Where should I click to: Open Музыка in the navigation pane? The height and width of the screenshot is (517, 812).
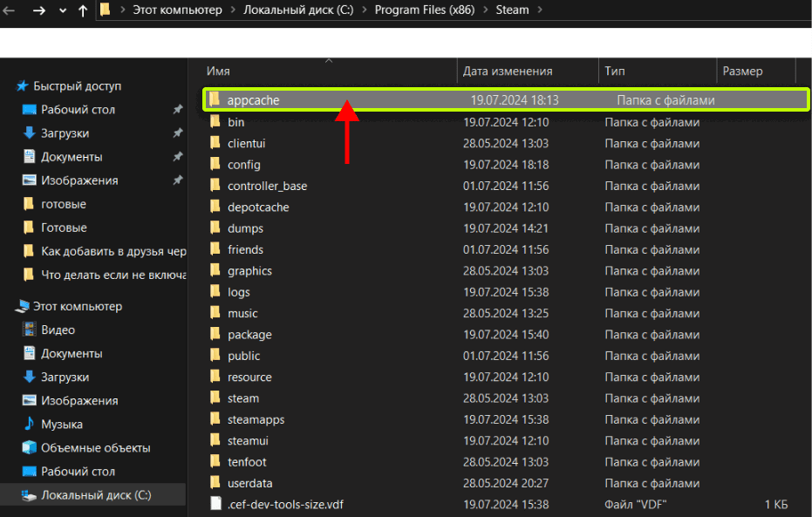pos(62,424)
